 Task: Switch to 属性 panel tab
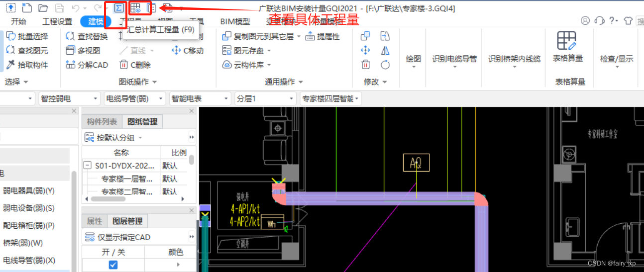coord(95,221)
